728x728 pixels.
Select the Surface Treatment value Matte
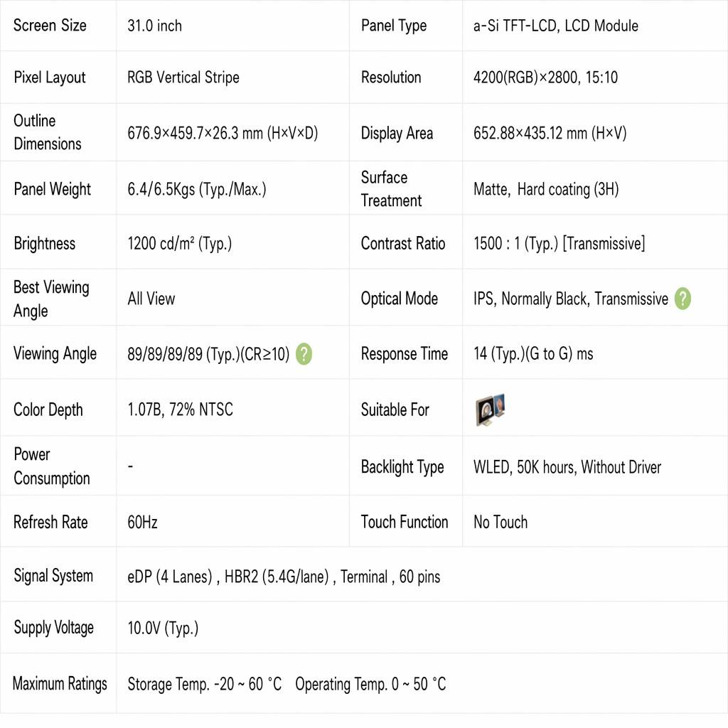(x=546, y=189)
